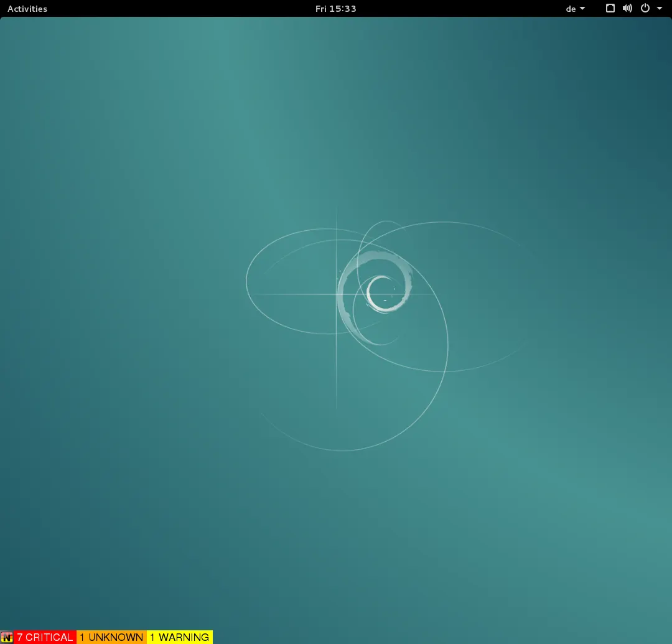Screen dimensions: 672x644
Task: Open the de keyboard layout dropdown
Action: tap(575, 9)
